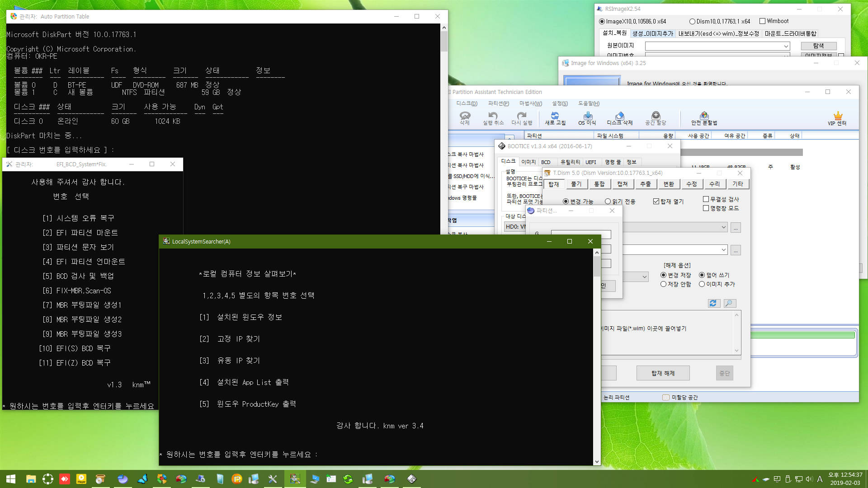Enable the 무결성 검사 checkbox
This screenshot has width=868, height=488.
(706, 199)
